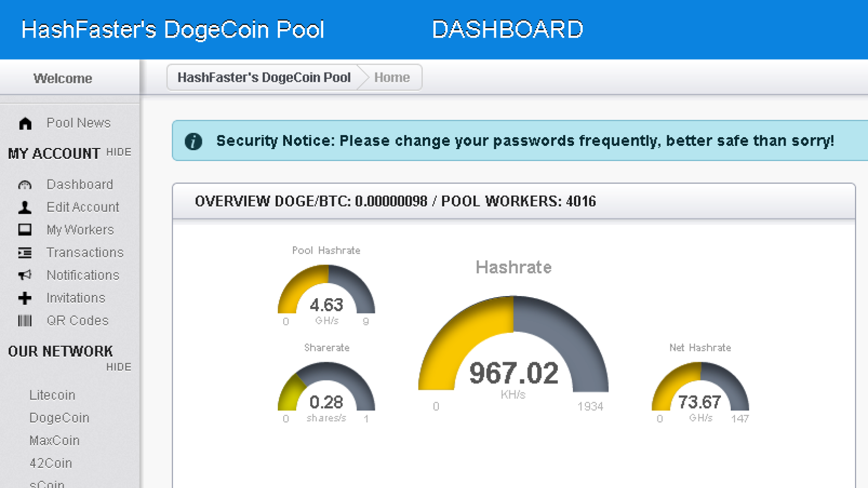Click HashFaster's DogeCoin Pool breadcrumb
The width and height of the screenshot is (868, 488).
pos(264,78)
